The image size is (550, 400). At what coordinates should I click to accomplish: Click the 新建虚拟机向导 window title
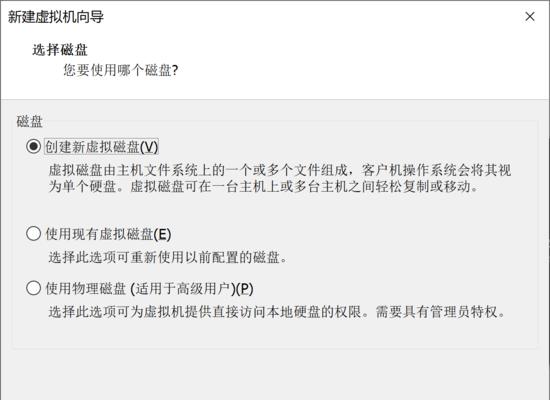[x=56, y=16]
